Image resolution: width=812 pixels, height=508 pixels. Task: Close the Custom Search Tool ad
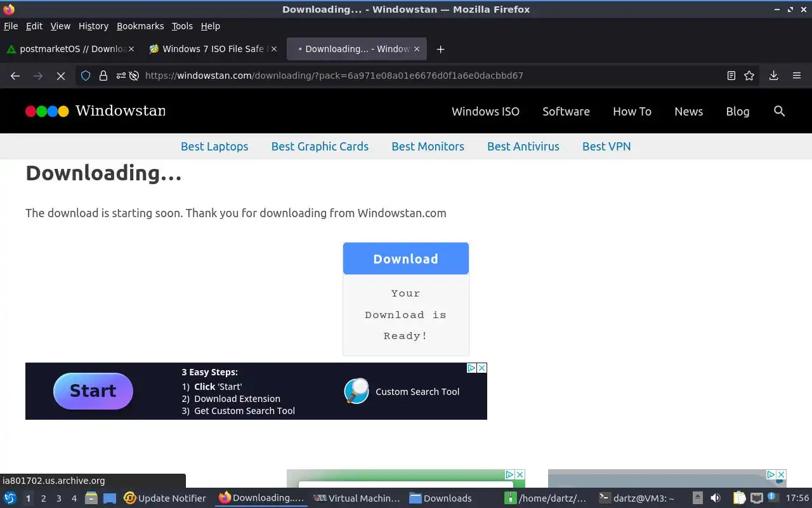coord(482,368)
